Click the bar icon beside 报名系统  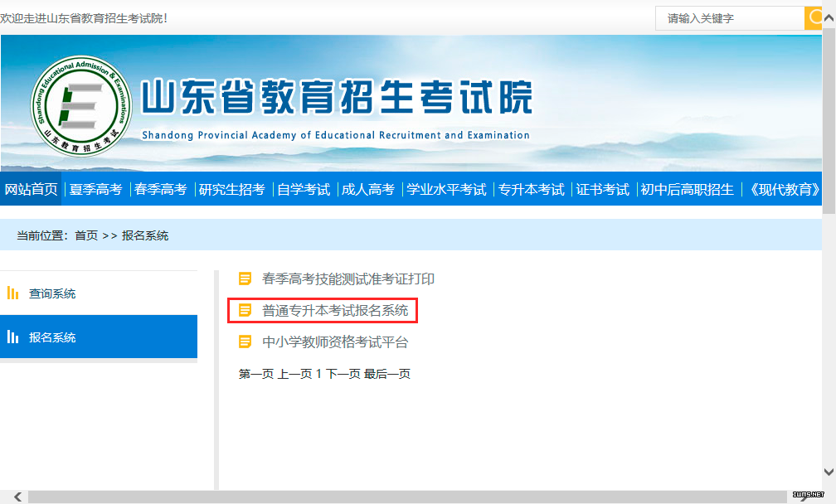tap(12, 337)
